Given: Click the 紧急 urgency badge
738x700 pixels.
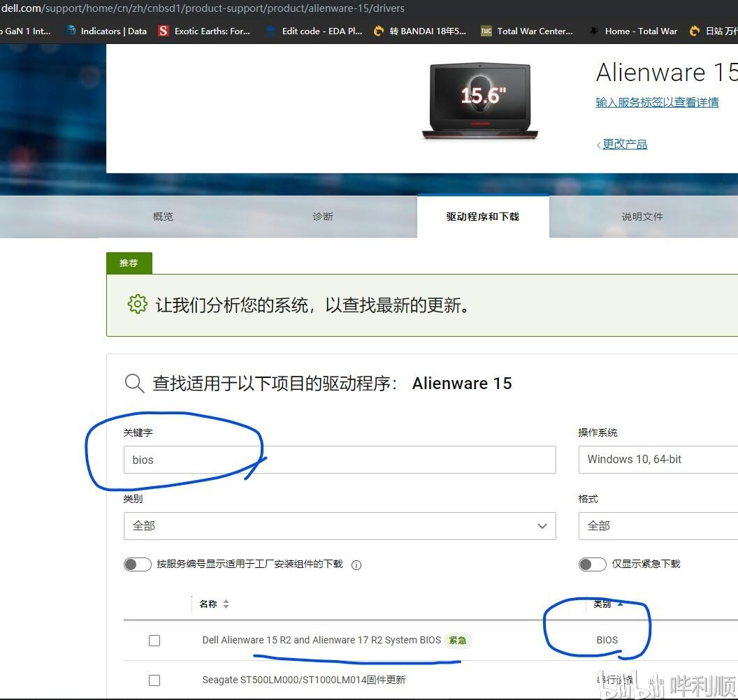Looking at the screenshot, I should 458,640.
